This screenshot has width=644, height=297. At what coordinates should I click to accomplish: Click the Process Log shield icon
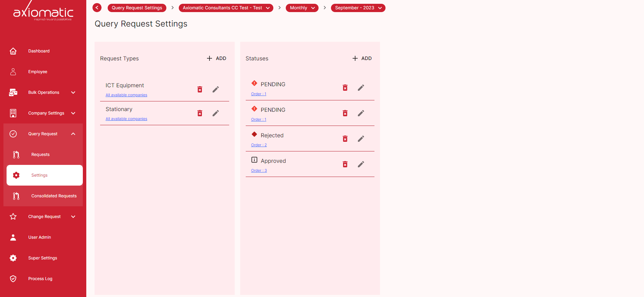pyautogui.click(x=13, y=279)
